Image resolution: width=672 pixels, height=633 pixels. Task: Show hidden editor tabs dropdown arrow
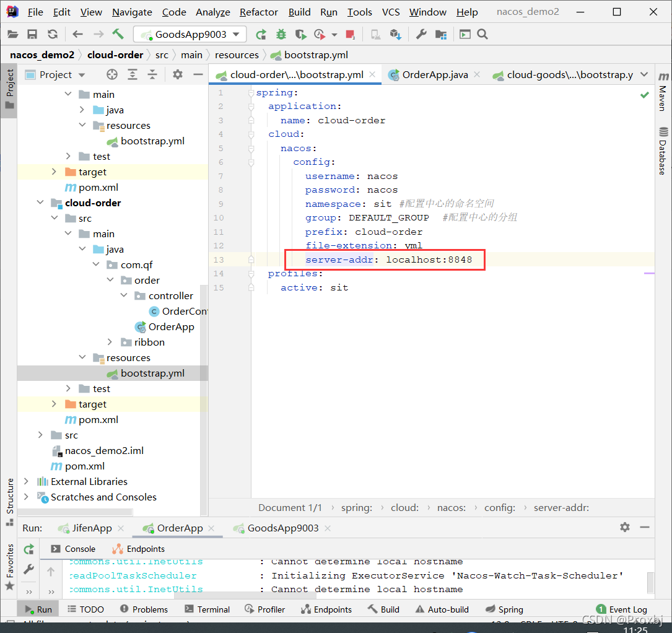(x=644, y=74)
